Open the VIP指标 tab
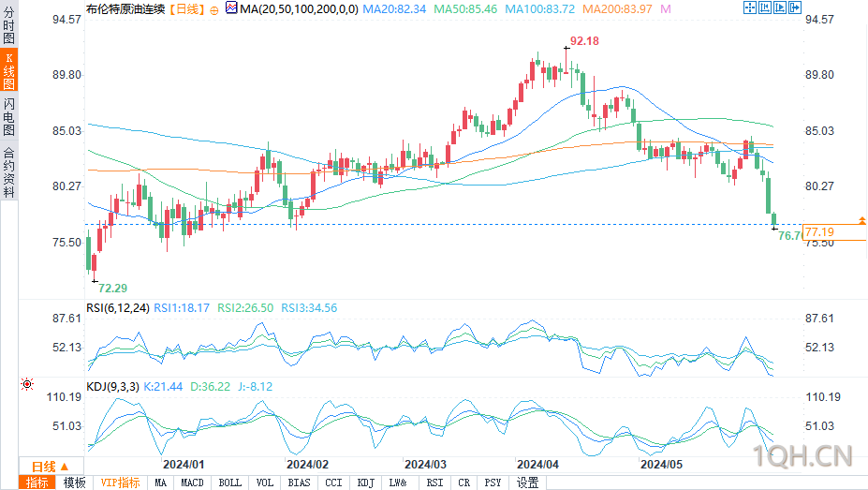 [x=120, y=483]
